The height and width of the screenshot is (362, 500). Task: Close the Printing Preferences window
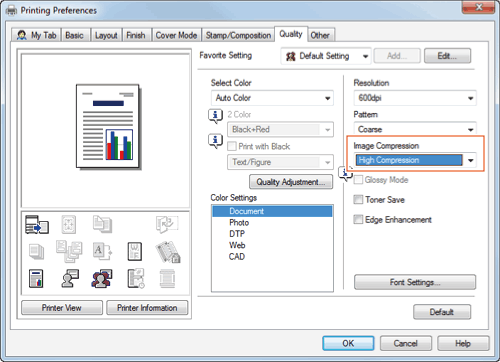[479, 6]
